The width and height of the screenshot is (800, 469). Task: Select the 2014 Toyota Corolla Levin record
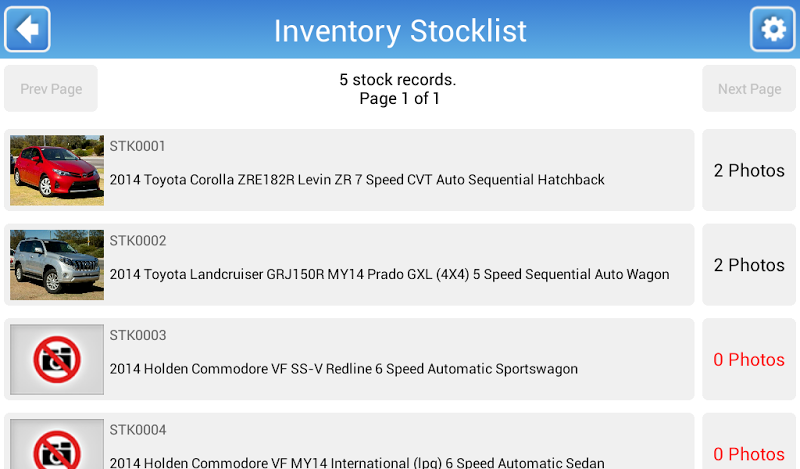[x=357, y=180]
